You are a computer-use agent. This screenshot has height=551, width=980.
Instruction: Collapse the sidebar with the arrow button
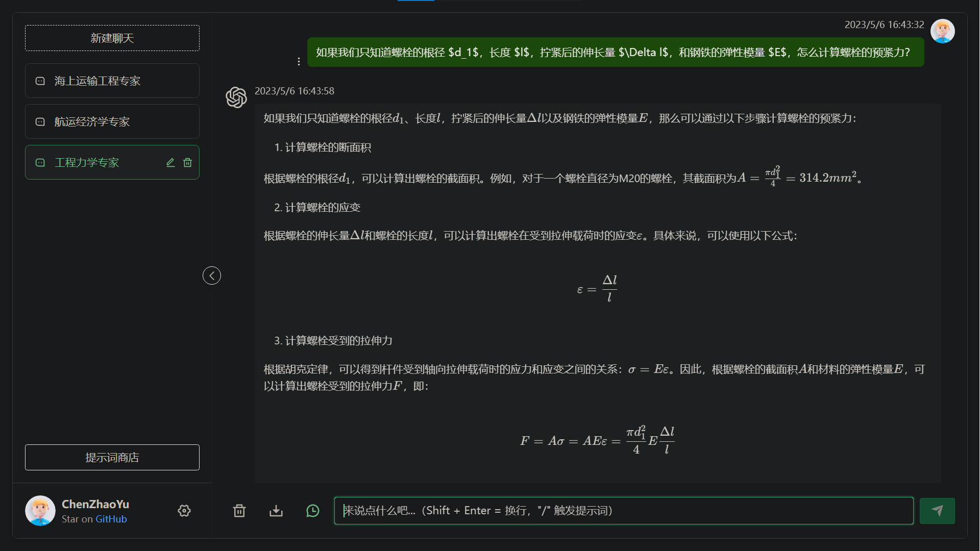click(212, 275)
